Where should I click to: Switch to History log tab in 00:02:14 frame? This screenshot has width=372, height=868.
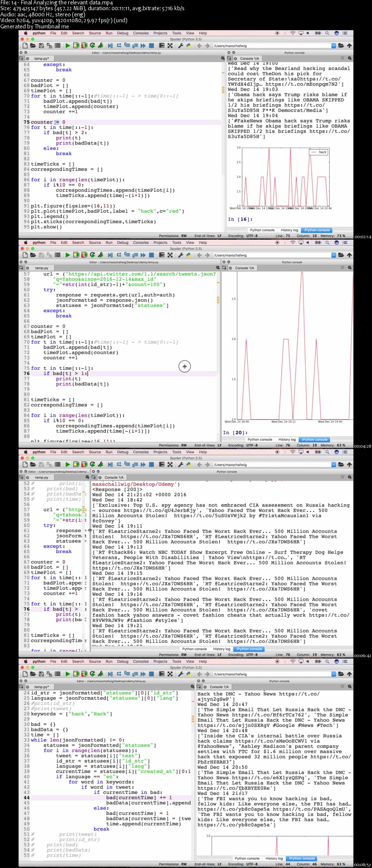(290, 230)
